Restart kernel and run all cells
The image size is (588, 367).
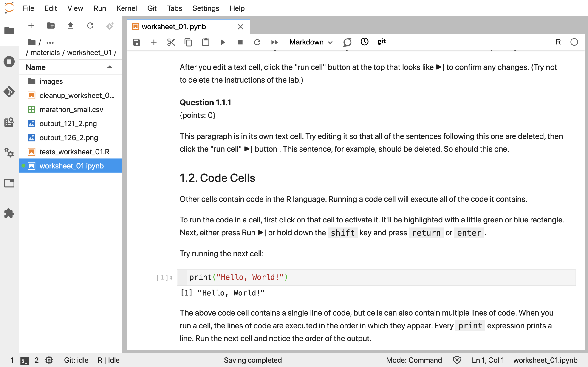click(x=274, y=42)
